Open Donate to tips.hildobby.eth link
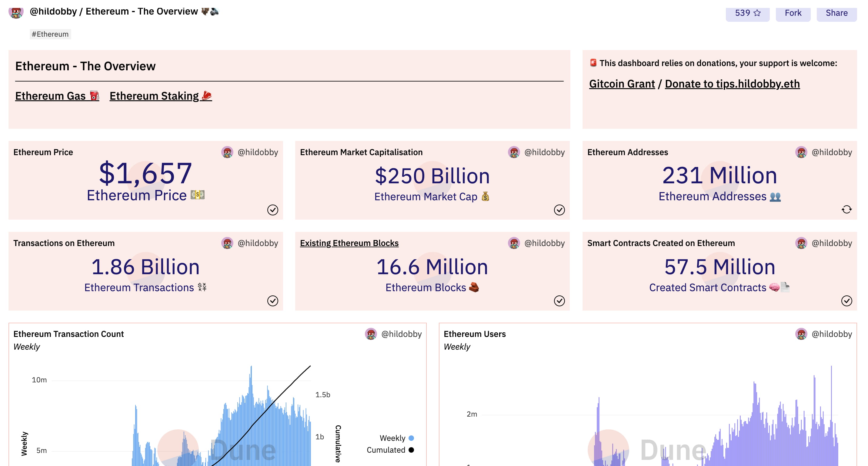Screen dimensions: 868x466 click(732, 84)
